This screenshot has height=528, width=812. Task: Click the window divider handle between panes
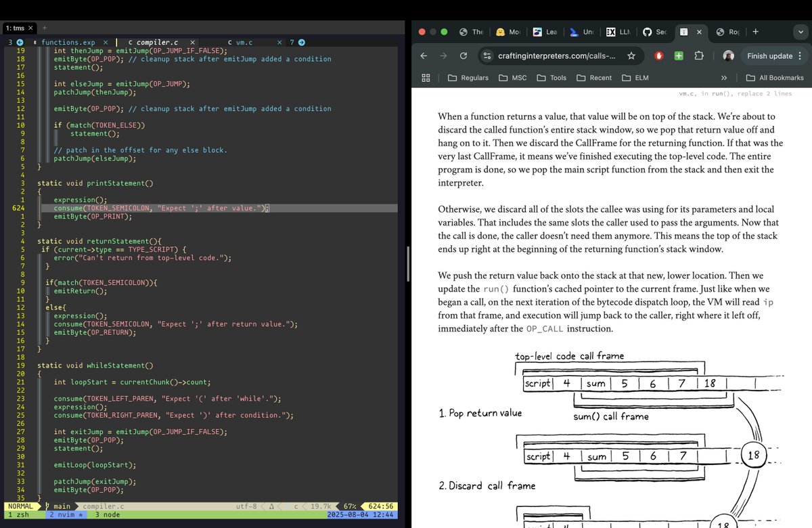point(407,264)
